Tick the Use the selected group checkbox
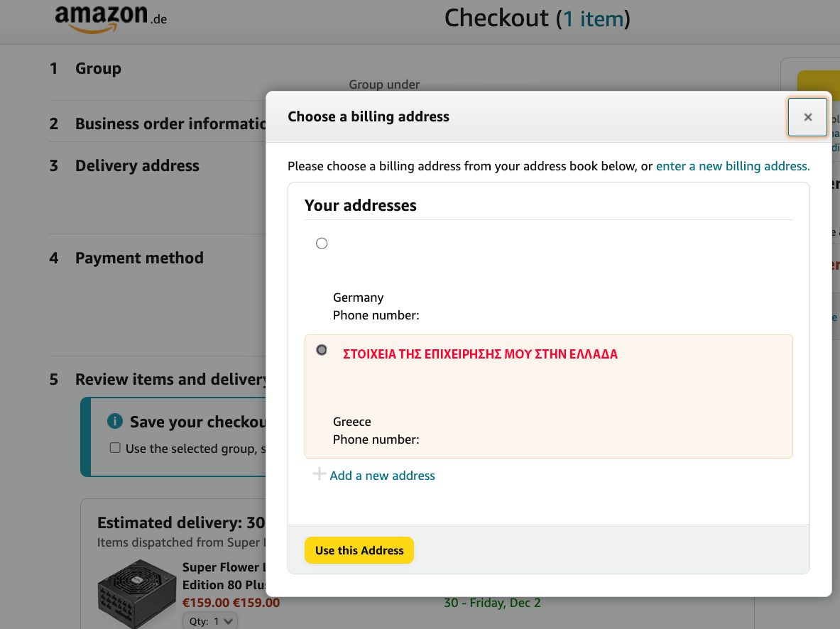840x629 pixels. (115, 447)
